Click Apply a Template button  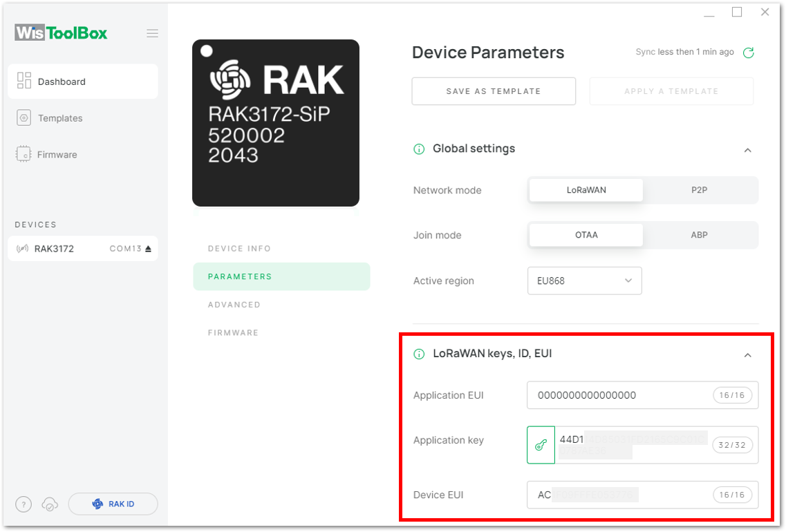point(671,91)
